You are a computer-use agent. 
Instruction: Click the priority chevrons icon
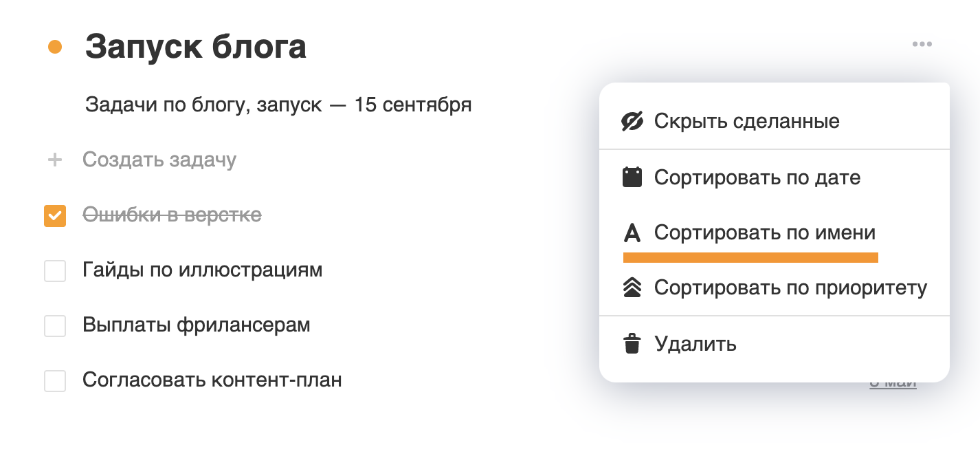tap(632, 288)
